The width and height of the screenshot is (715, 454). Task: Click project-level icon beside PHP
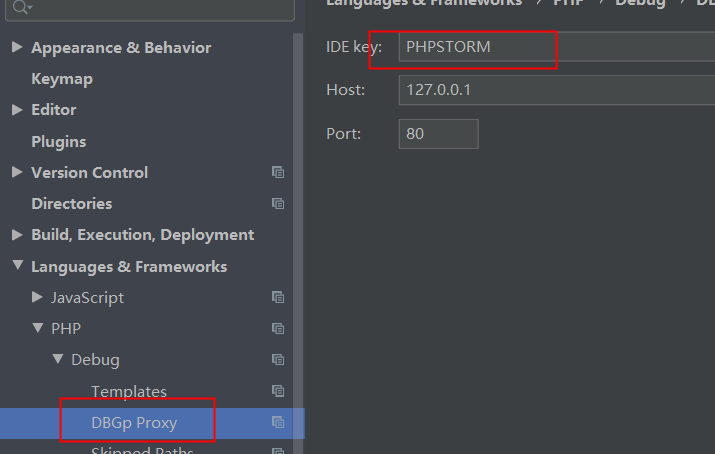[x=278, y=328]
